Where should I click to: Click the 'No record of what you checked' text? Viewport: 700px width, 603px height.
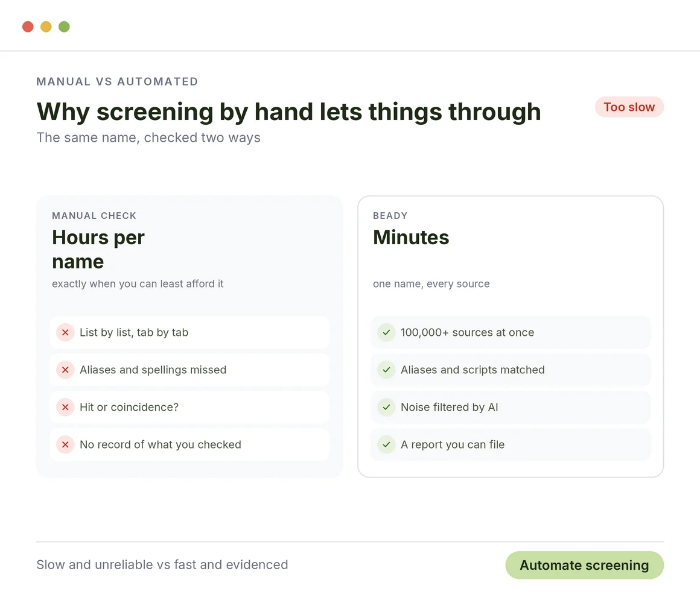(161, 444)
